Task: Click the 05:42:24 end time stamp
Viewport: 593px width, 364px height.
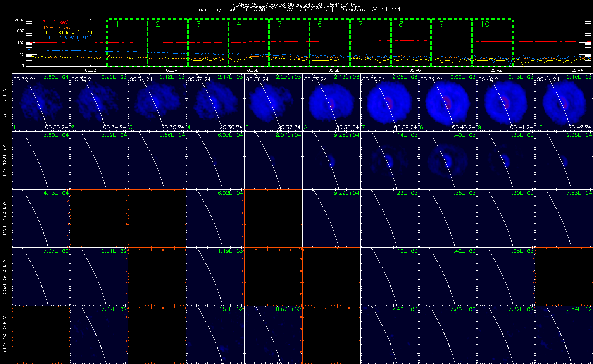Action: pos(580,127)
